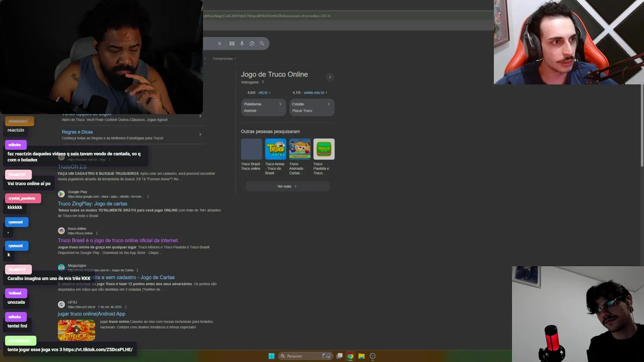Click the chat message 'kkkkkk'
Screen dimensions: 644x362
click(x=15, y=207)
